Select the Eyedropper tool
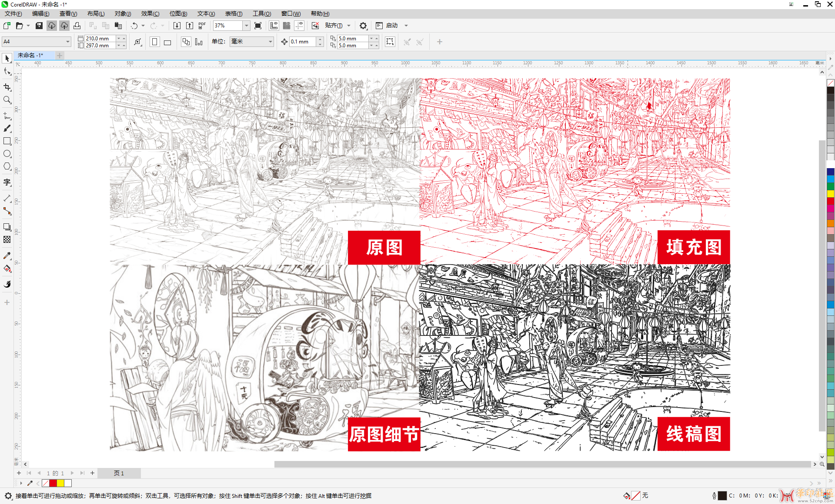This screenshot has width=835, height=504. tap(7, 256)
